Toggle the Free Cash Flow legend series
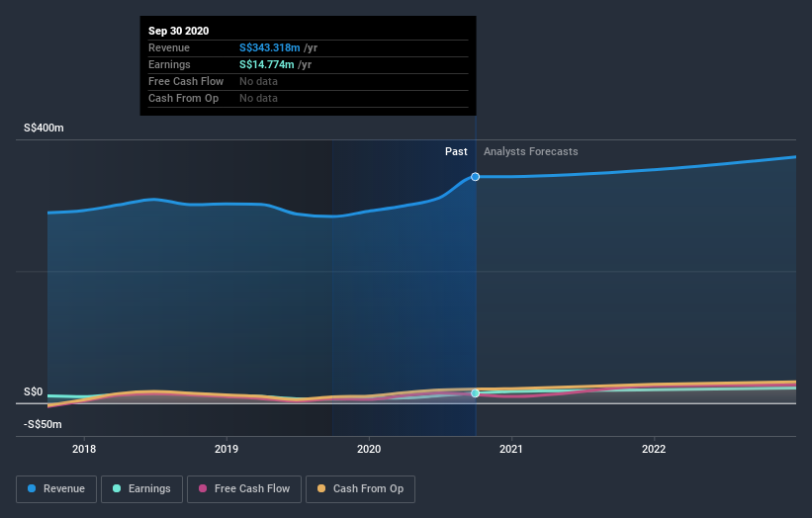The height and width of the screenshot is (518, 812). pyautogui.click(x=244, y=489)
